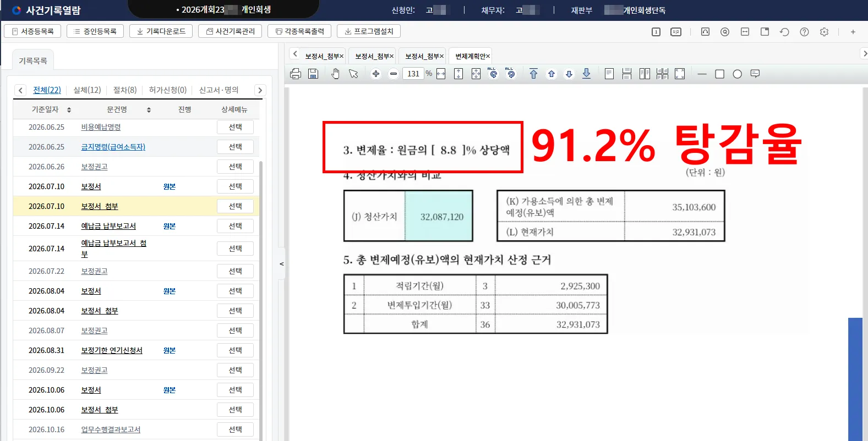Screen dimensions: 868x441
Task: Click 각종목록출력 button
Action: (x=299, y=31)
